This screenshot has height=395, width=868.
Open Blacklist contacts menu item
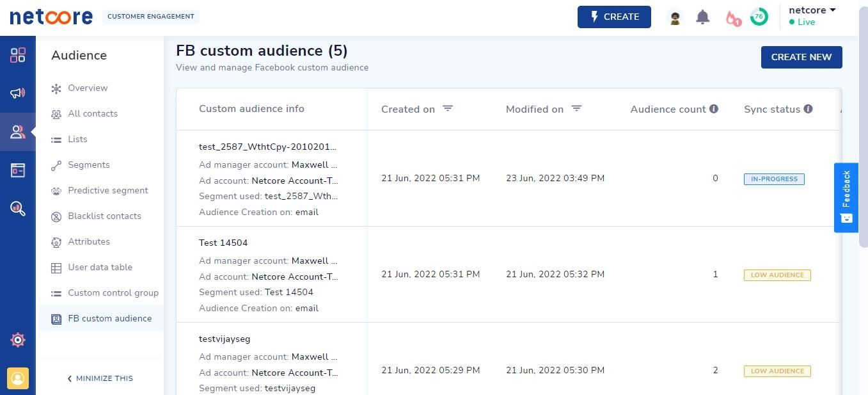104,216
